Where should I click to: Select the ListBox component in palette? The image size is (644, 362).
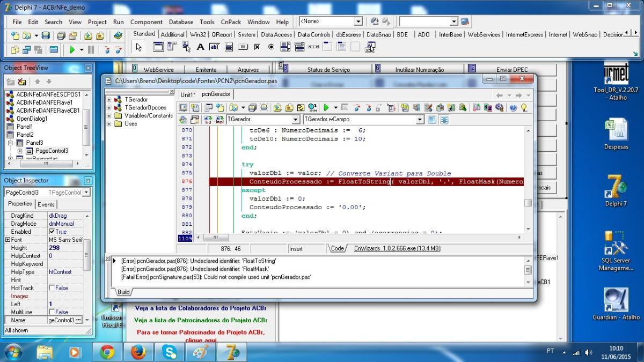286,47
